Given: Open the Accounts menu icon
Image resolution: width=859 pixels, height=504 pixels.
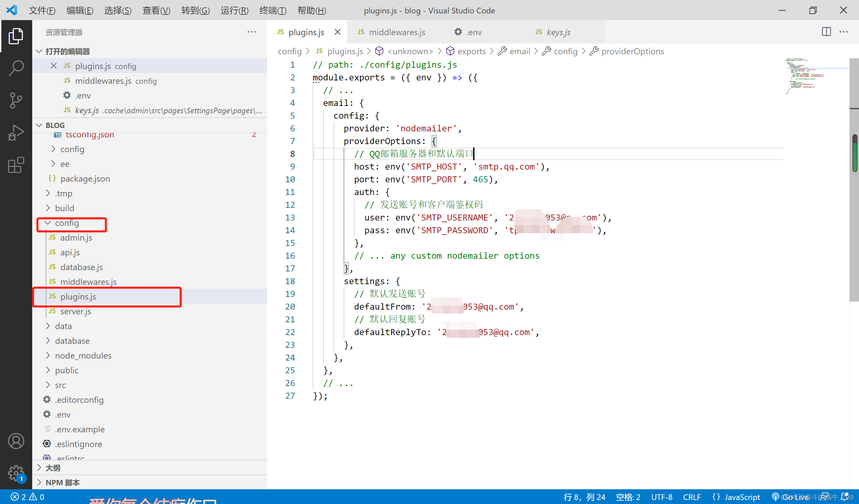Looking at the screenshot, I should point(16,441).
